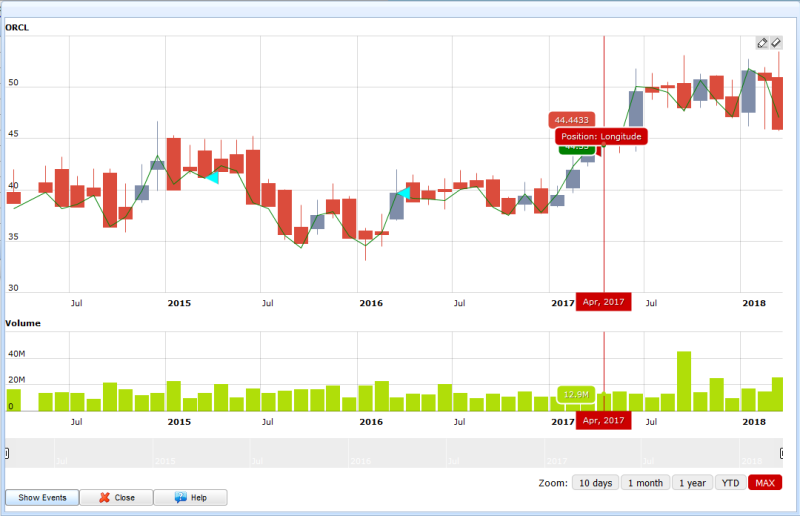Viewport: 800px width, 516px height.
Task: Set zoom to 1 year
Action: [692, 483]
